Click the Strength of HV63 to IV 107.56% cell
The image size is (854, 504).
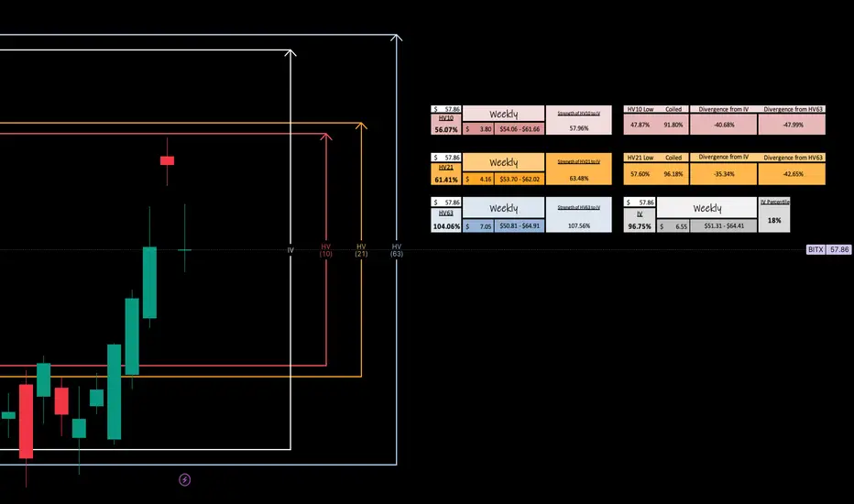[x=578, y=214]
